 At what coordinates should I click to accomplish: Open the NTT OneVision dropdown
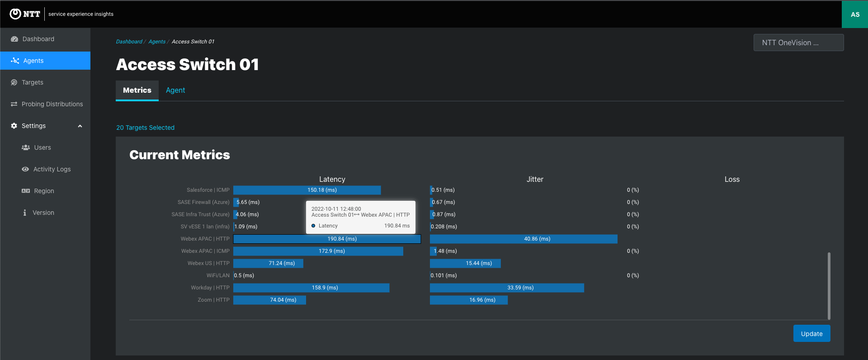tap(798, 43)
